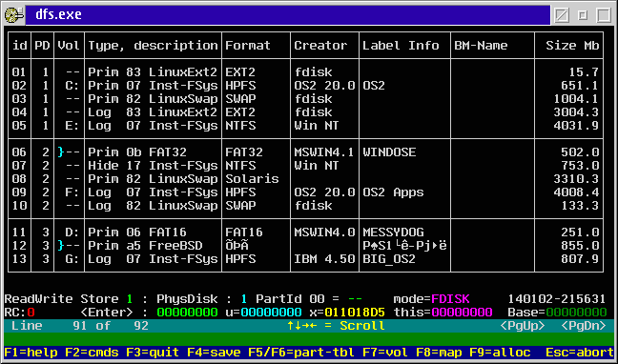
Task: Click the green command input line
Action: [x=309, y=339]
